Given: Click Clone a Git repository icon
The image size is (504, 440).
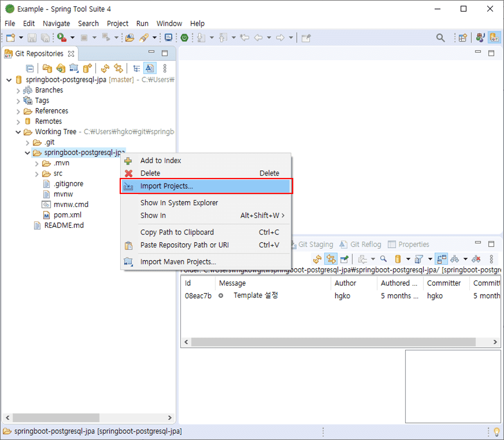Looking at the screenshot, I should pos(61,68).
